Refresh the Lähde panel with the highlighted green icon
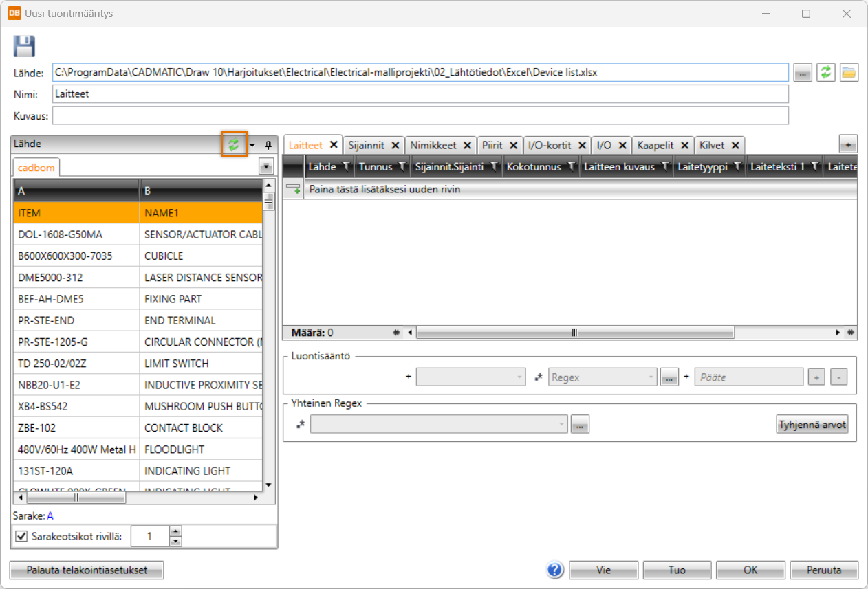The width and height of the screenshot is (868, 589). click(234, 144)
